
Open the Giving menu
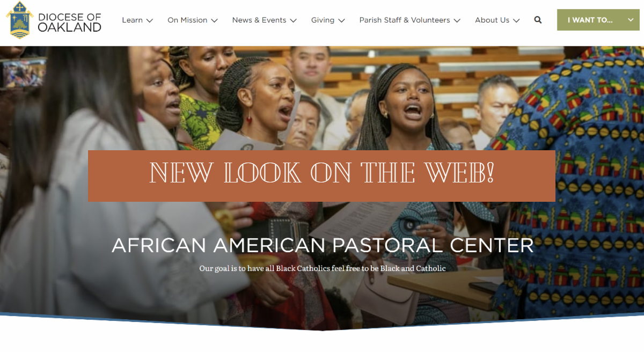pyautogui.click(x=323, y=20)
